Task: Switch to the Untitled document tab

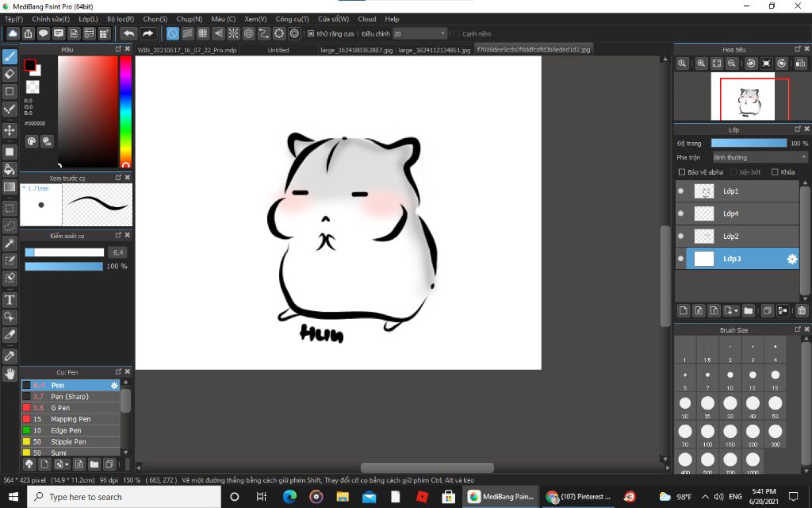Action: click(x=278, y=50)
